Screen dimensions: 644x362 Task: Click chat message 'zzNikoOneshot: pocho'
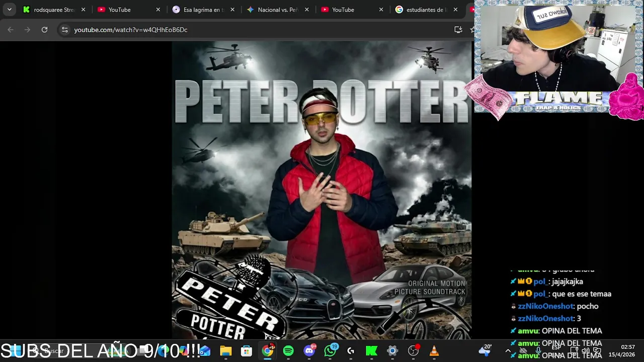(x=554, y=306)
